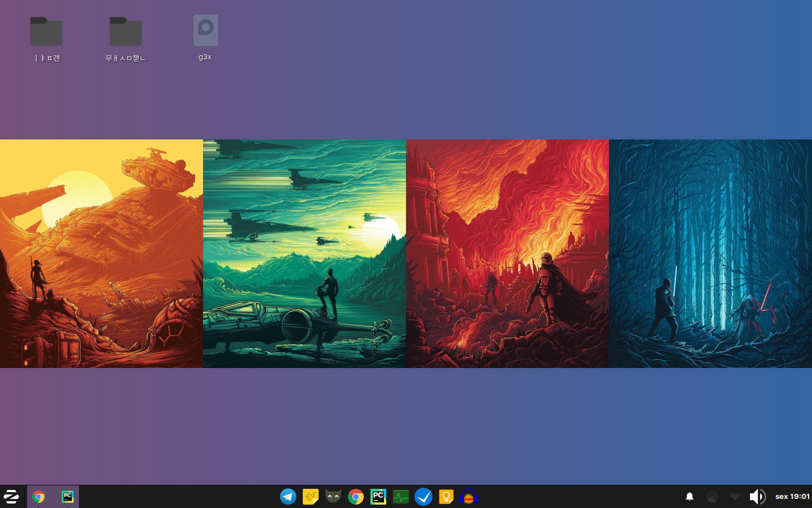Switch to the running Chrome window beside the Zorin menu
The image size is (812, 508).
pyautogui.click(x=38, y=497)
